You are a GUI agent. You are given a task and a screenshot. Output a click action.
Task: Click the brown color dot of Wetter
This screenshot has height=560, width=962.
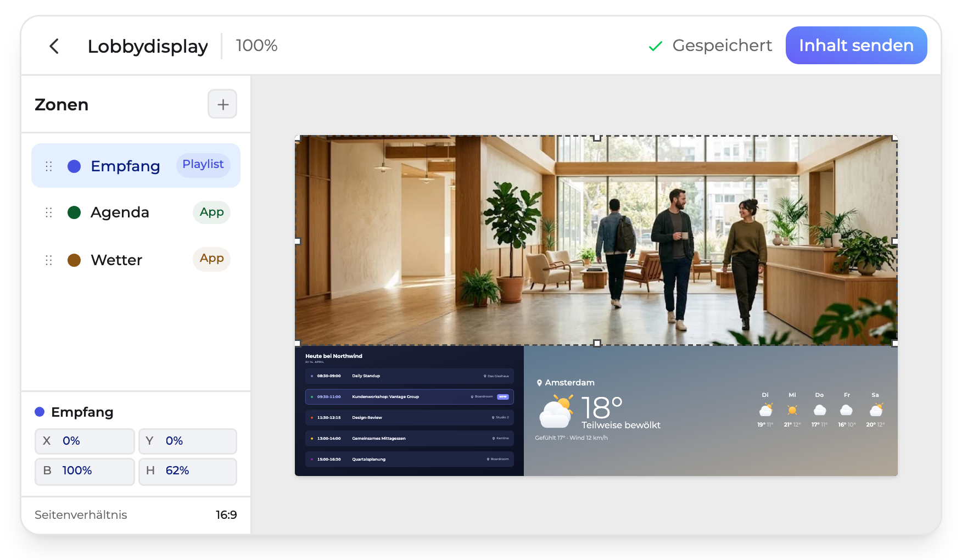(x=74, y=260)
